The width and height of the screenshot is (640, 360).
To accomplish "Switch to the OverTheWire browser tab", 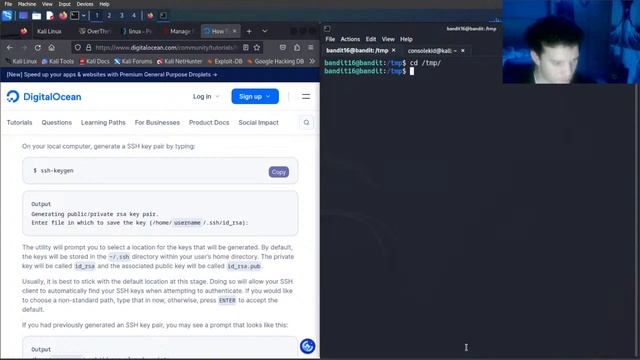I will pyautogui.click(x=95, y=31).
